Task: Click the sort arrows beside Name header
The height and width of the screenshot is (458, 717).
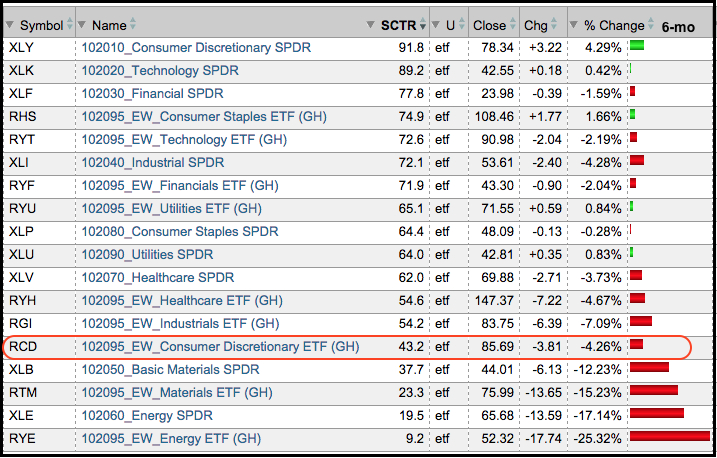Action: pyautogui.click(x=133, y=24)
